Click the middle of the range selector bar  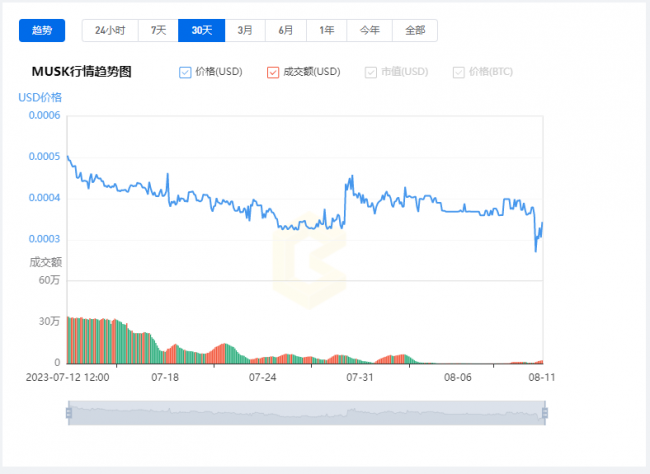pyautogui.click(x=307, y=413)
